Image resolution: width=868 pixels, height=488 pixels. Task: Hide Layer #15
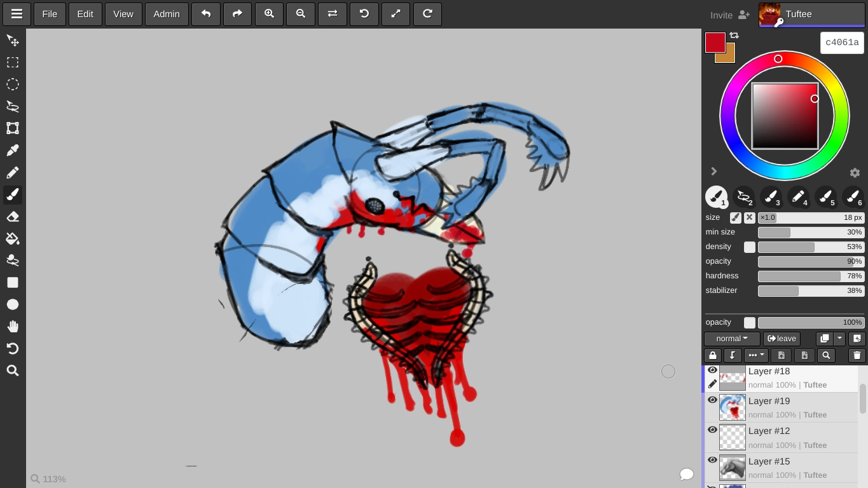tap(712, 460)
